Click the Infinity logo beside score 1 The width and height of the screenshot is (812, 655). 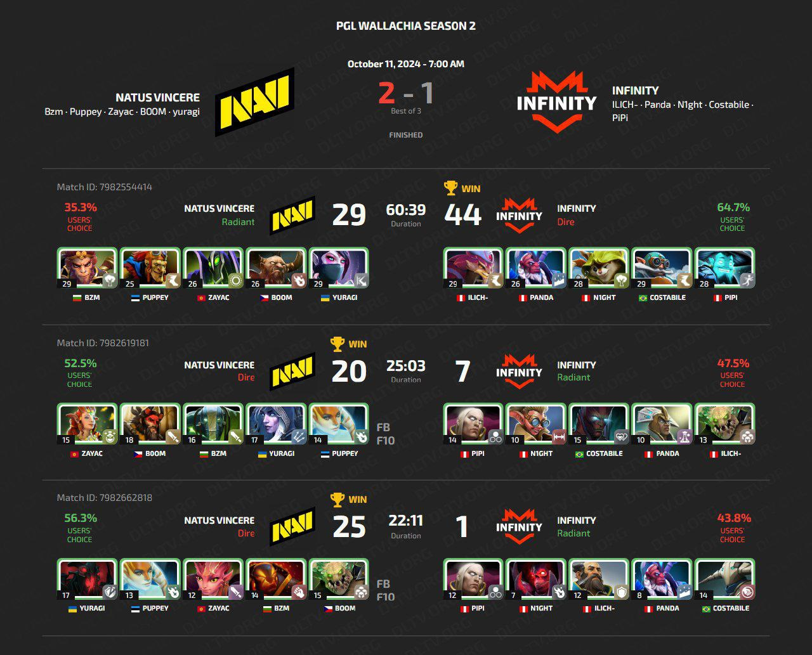519,526
